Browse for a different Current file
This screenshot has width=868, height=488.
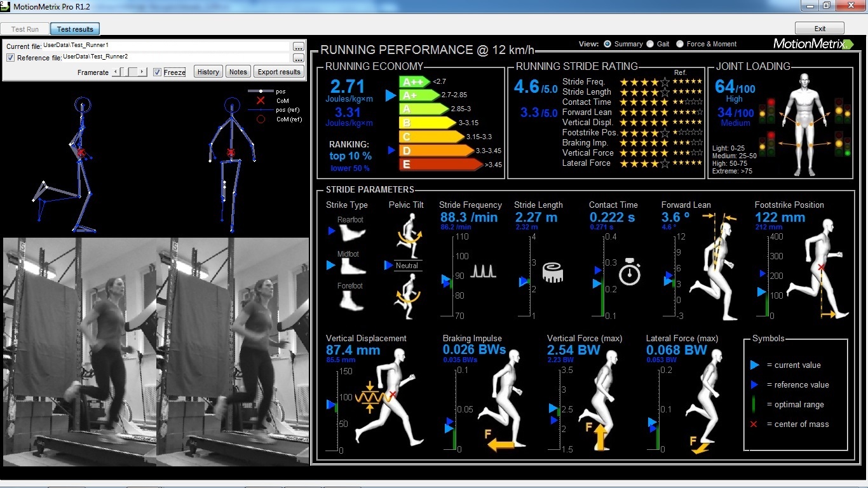tap(297, 46)
